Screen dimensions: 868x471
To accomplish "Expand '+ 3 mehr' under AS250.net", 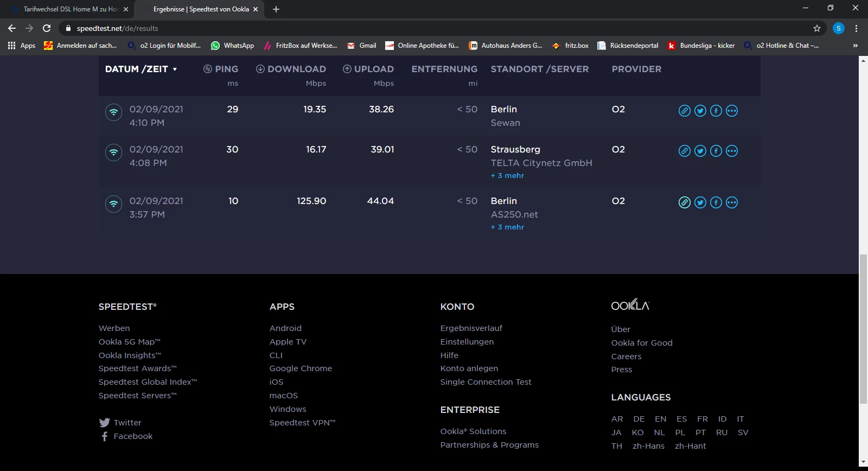I will 507,227.
